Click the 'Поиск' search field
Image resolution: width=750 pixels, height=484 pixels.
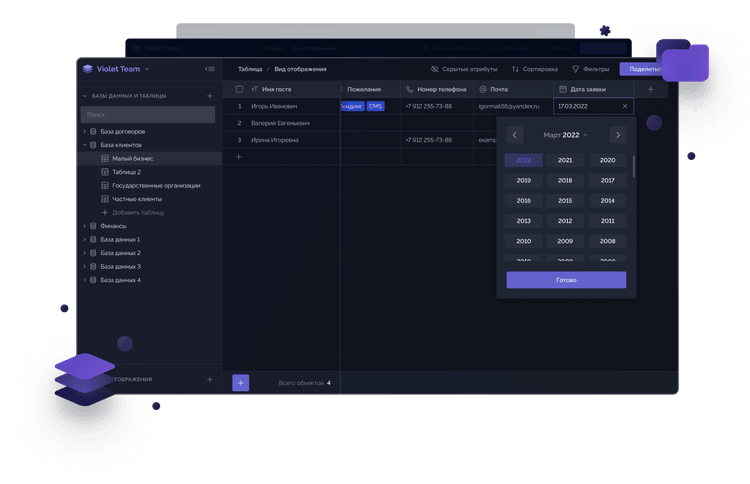point(148,115)
